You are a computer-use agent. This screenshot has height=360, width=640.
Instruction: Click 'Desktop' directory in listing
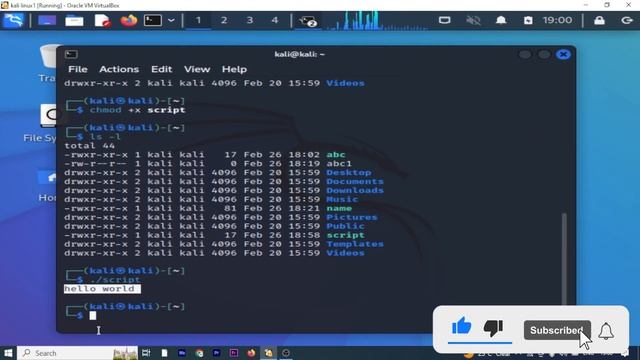coord(349,172)
